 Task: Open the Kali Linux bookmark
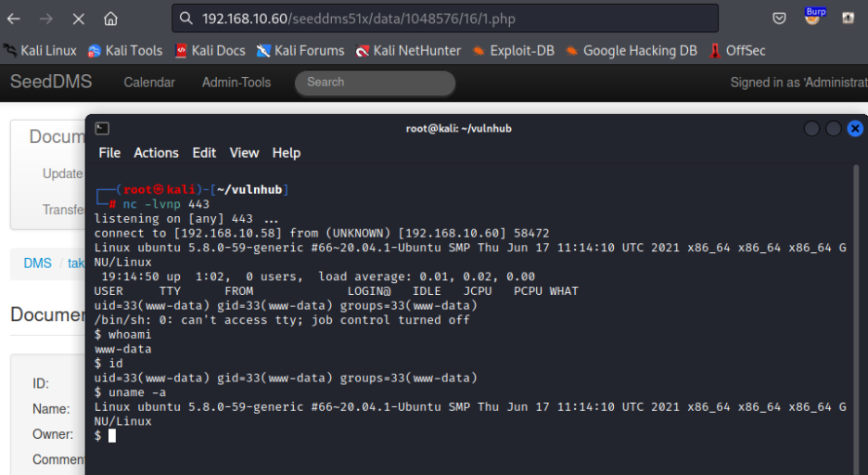click(41, 51)
